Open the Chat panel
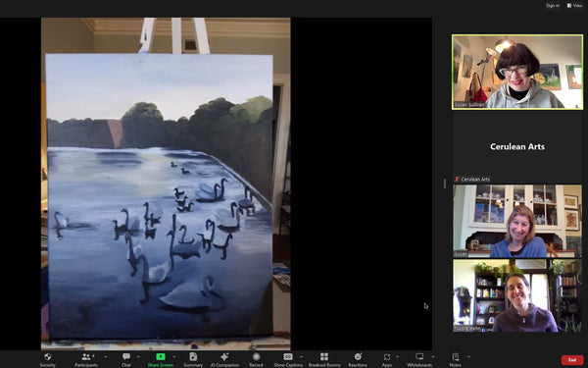The width and height of the screenshot is (588, 368). tap(126, 359)
